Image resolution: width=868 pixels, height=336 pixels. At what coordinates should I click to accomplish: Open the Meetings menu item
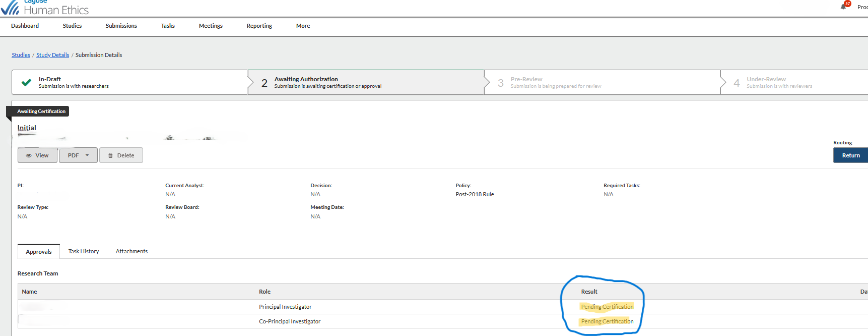tap(211, 26)
